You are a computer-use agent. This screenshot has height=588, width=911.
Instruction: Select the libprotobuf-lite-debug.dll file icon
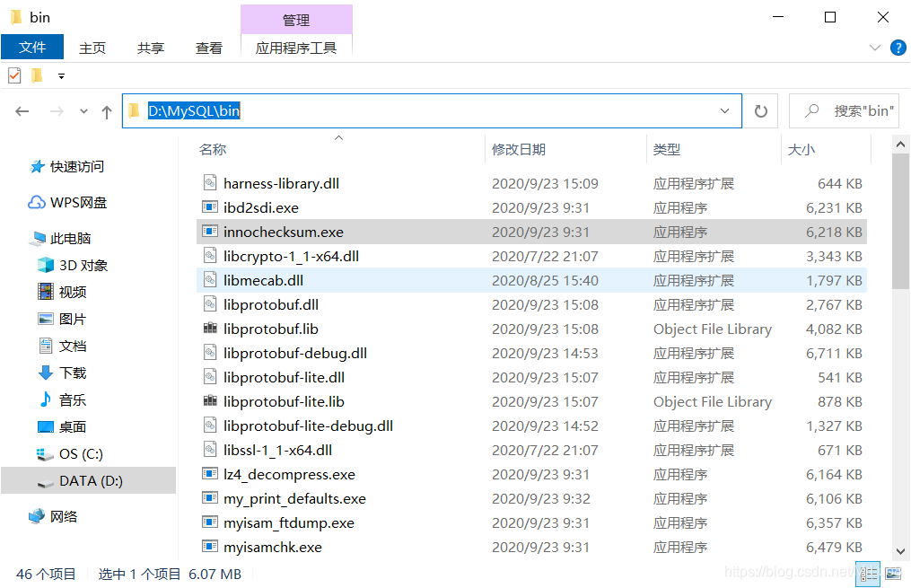click(x=210, y=426)
